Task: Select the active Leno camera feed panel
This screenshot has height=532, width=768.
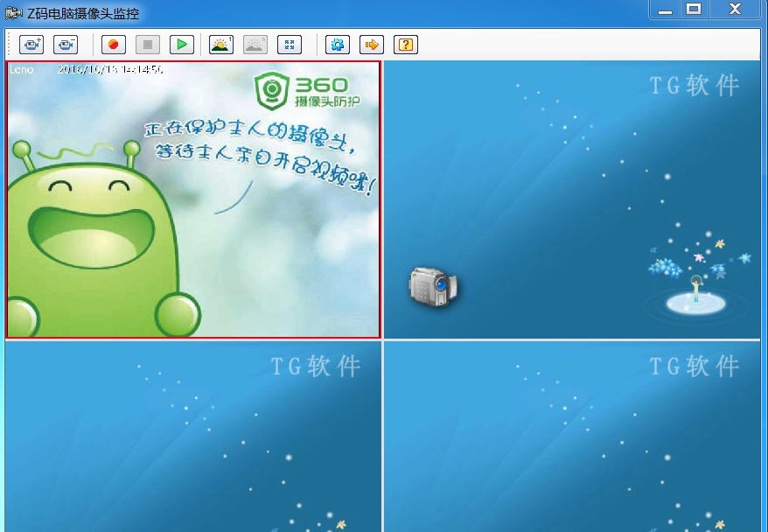Action: click(192, 199)
